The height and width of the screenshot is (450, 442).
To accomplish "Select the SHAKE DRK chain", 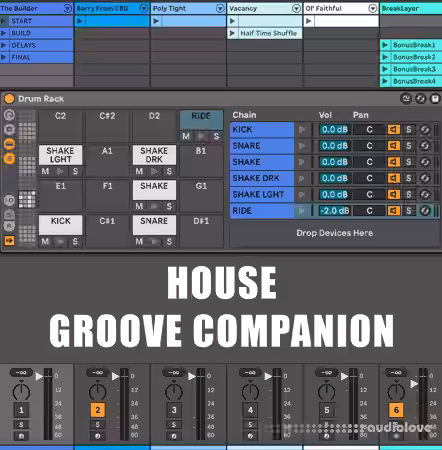I will 262,178.
